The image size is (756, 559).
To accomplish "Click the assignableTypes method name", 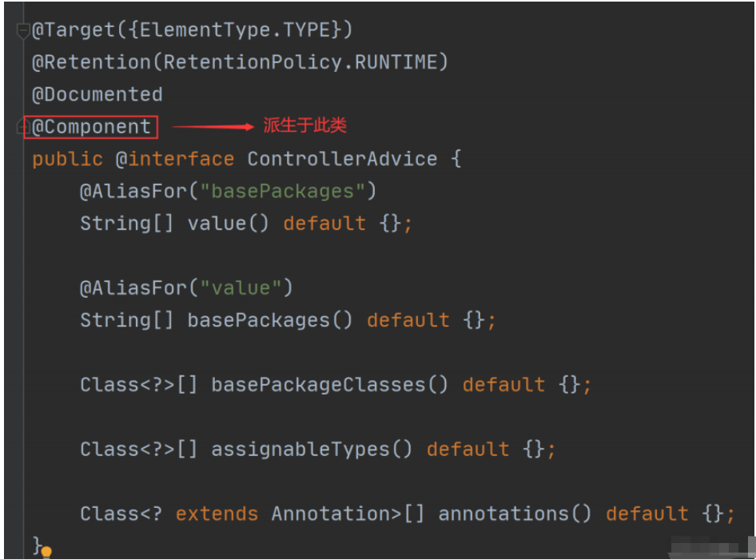I will click(x=300, y=450).
